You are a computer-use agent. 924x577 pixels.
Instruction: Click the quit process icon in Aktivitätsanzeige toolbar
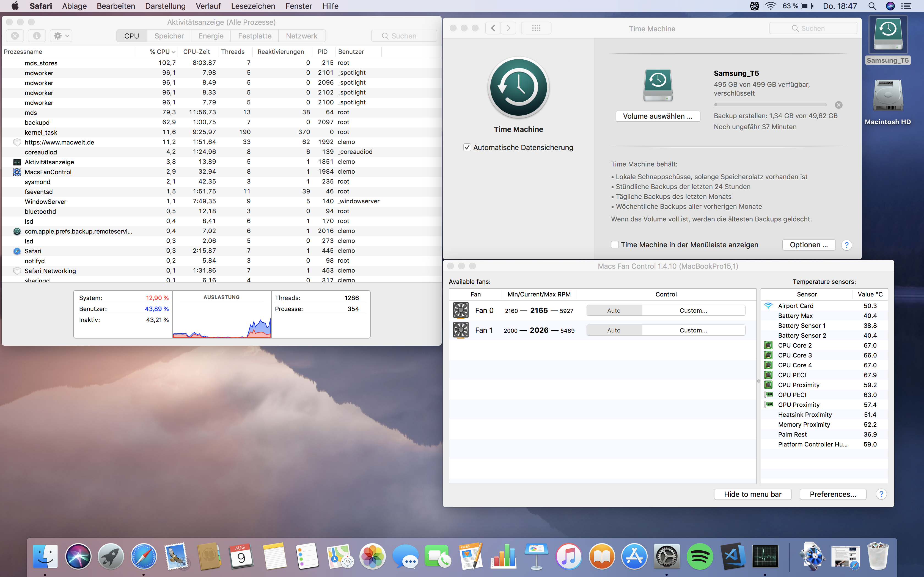tap(15, 36)
